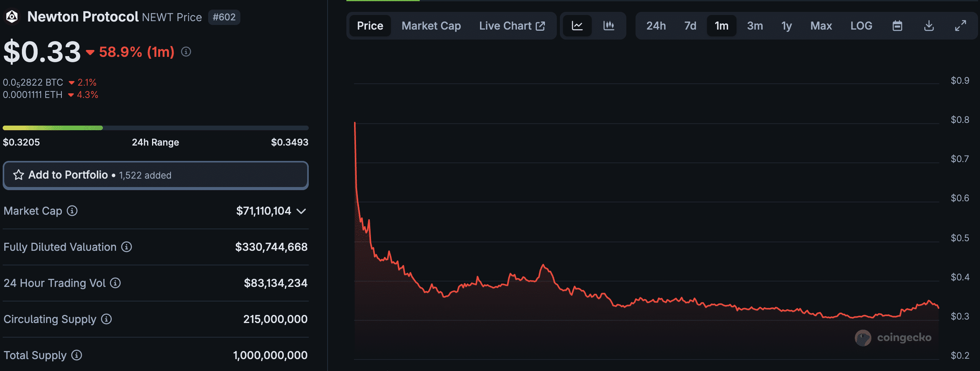Select the line chart view icon
980x371 pixels.
point(577,26)
